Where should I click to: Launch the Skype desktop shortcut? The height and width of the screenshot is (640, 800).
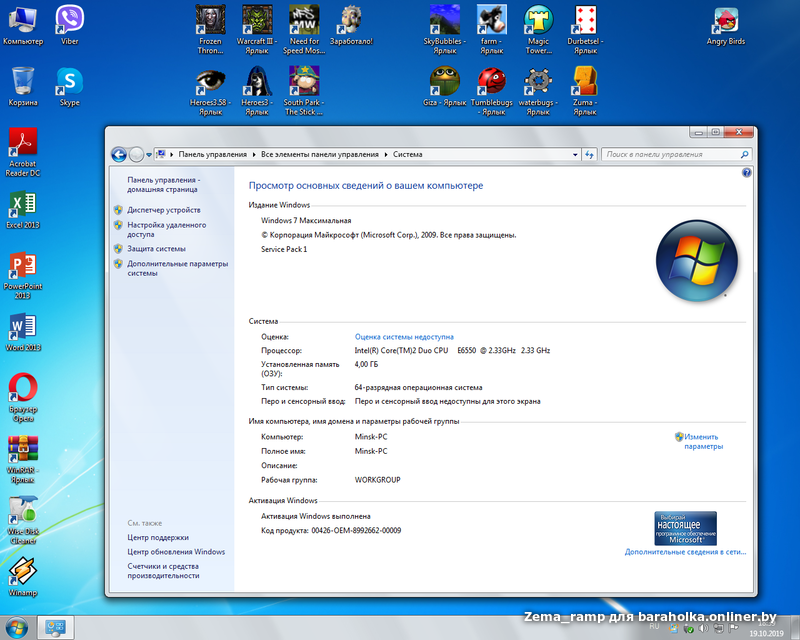(69, 86)
